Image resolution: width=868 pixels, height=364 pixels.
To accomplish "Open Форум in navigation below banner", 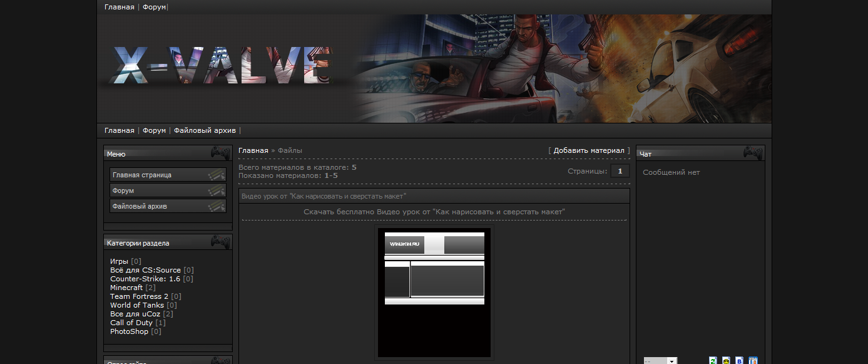I will [x=154, y=130].
